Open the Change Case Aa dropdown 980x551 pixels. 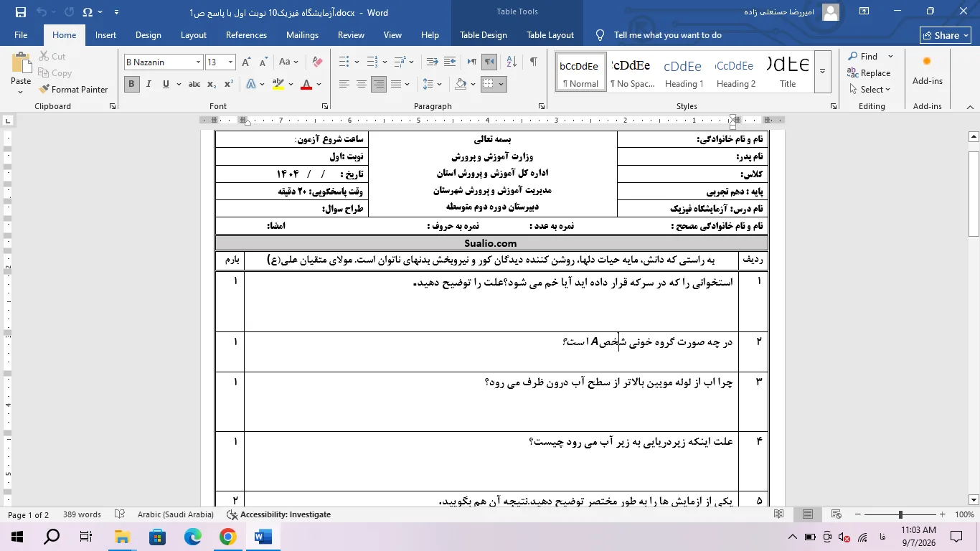tap(288, 62)
